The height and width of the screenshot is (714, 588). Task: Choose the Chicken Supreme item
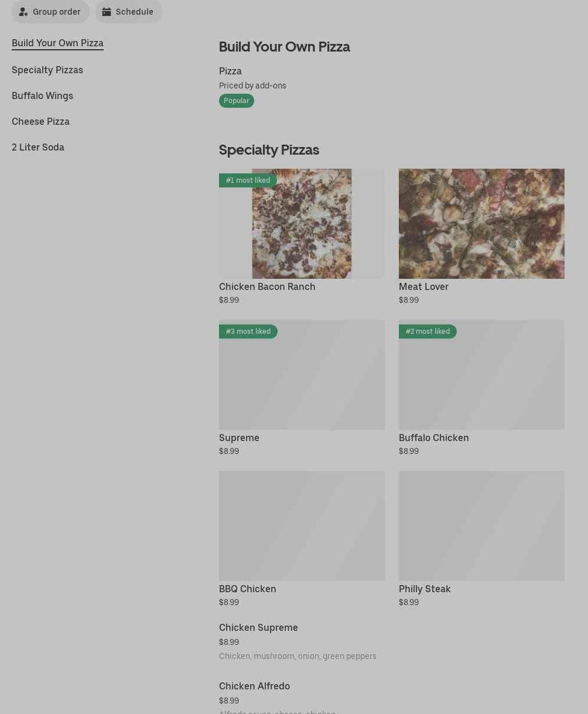tap(258, 627)
